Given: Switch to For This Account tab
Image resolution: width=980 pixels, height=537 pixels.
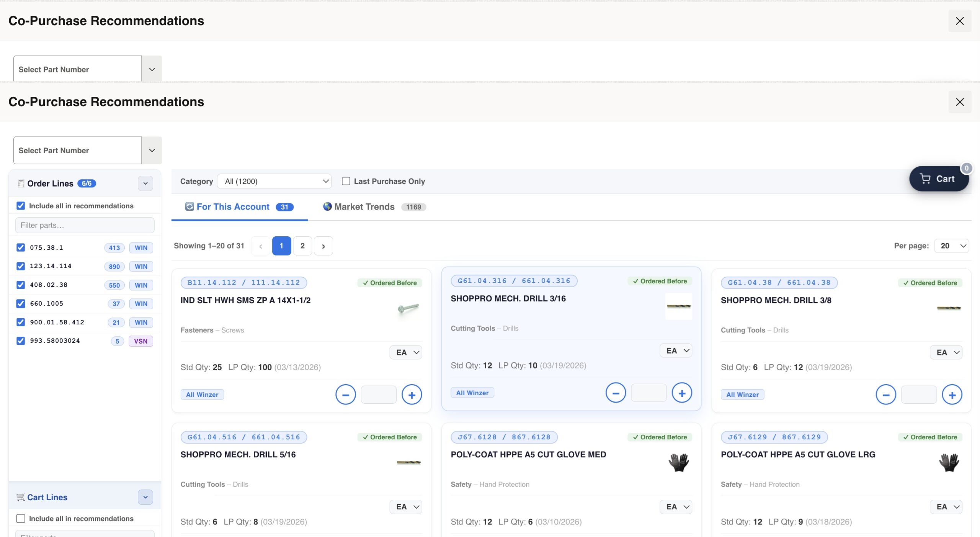Looking at the screenshot, I should (x=240, y=207).
